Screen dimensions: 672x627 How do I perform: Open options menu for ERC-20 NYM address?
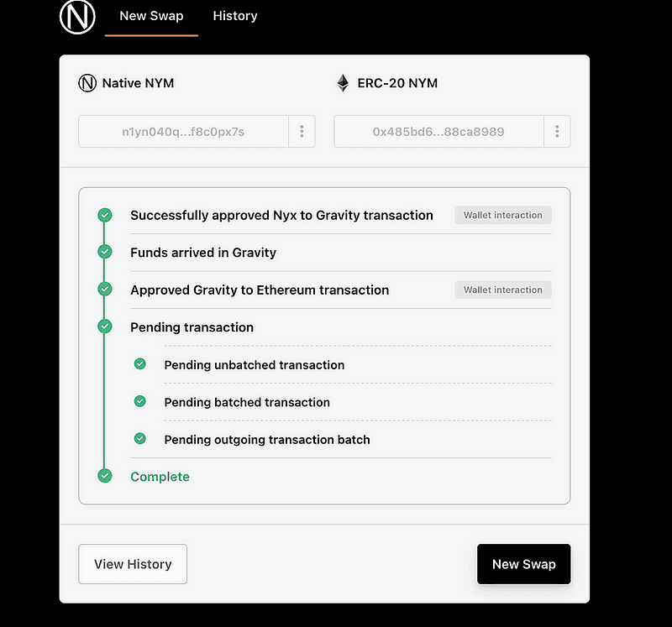pyautogui.click(x=557, y=132)
